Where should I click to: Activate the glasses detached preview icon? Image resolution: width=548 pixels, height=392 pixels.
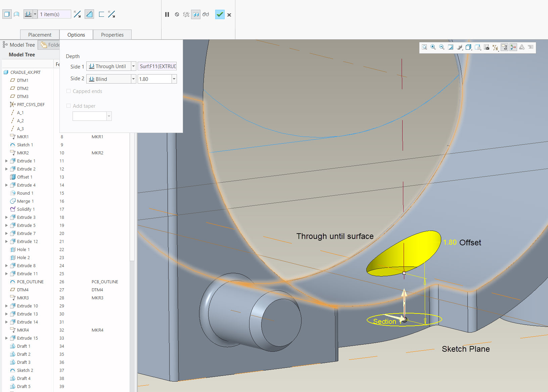[x=205, y=14]
